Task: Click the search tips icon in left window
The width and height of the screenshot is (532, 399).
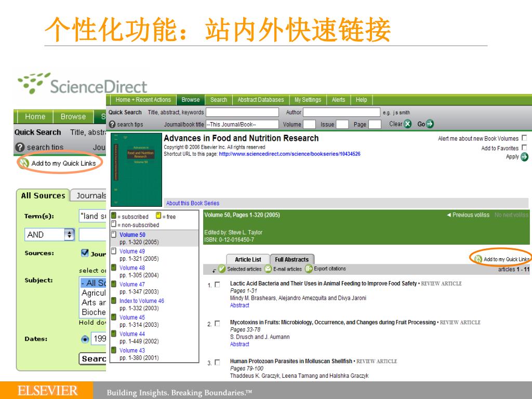Action: [20, 147]
